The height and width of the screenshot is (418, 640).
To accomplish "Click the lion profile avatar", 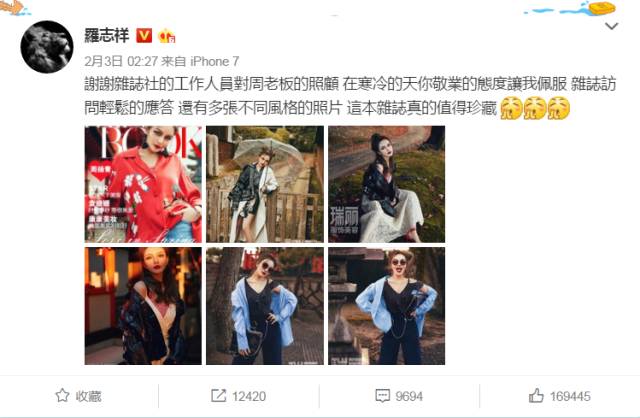I will 47,47.
